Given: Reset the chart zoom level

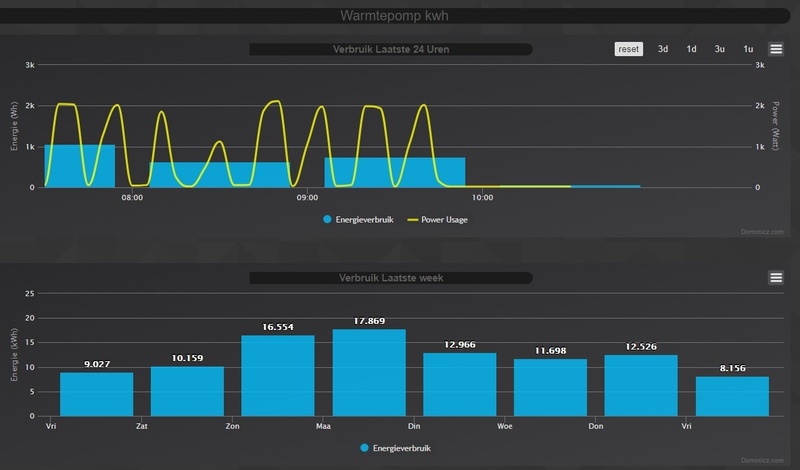Looking at the screenshot, I should (x=628, y=49).
